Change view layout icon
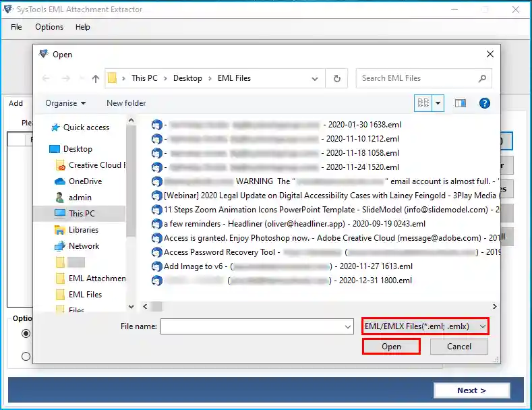 423,103
